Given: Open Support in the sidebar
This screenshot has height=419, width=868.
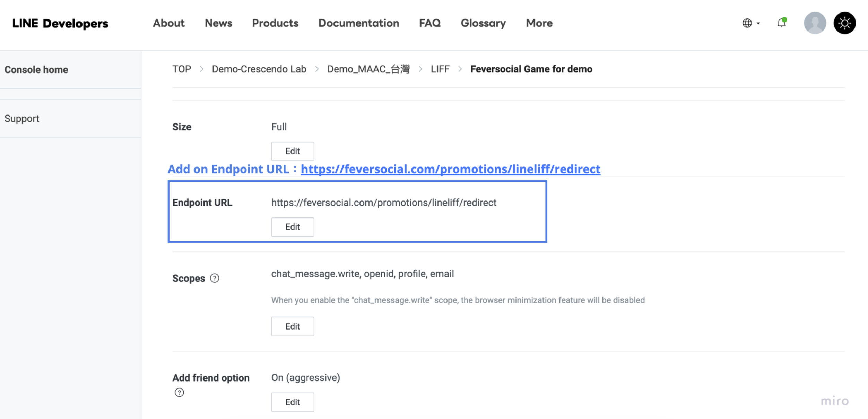Looking at the screenshot, I should click(22, 119).
